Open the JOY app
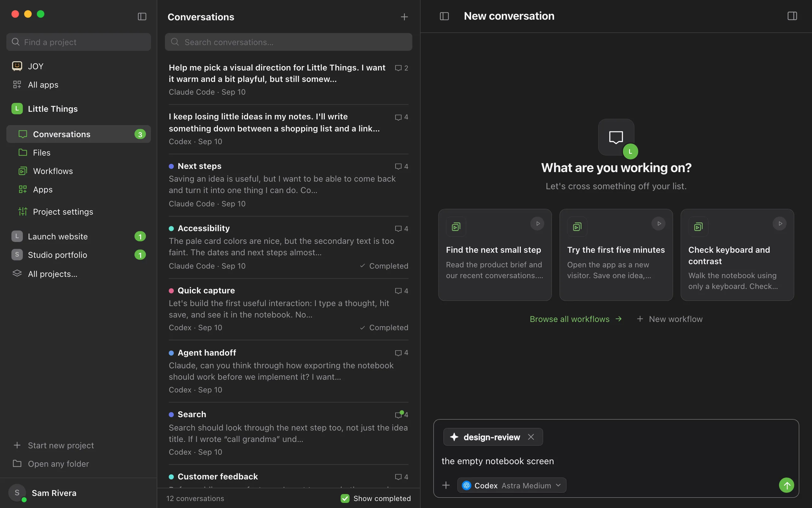The width and height of the screenshot is (812, 508). pyautogui.click(x=79, y=66)
